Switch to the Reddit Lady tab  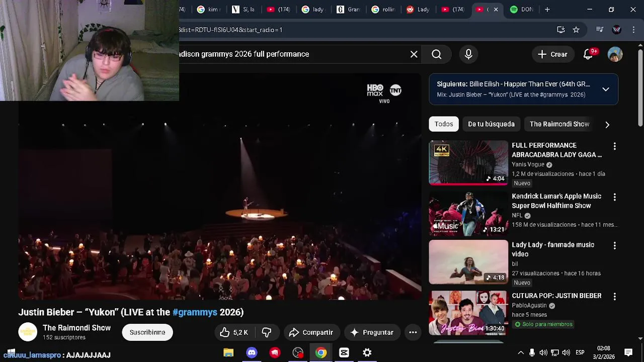(x=418, y=10)
